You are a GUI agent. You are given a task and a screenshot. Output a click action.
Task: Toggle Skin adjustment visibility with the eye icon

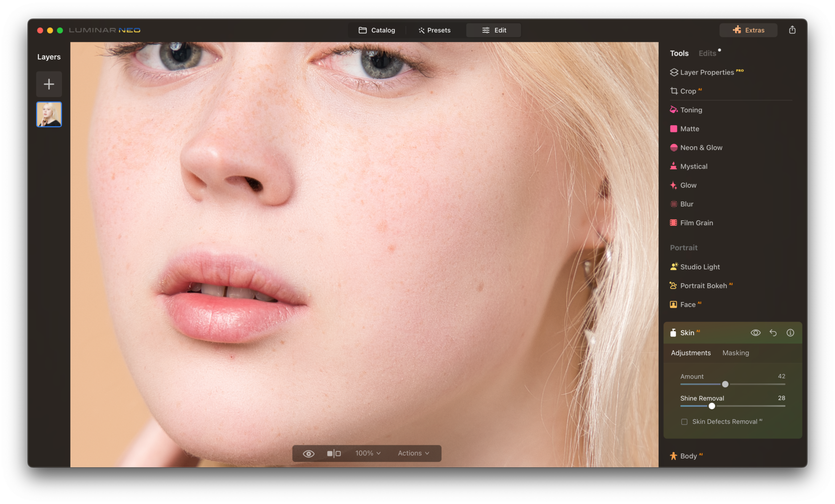click(x=755, y=333)
